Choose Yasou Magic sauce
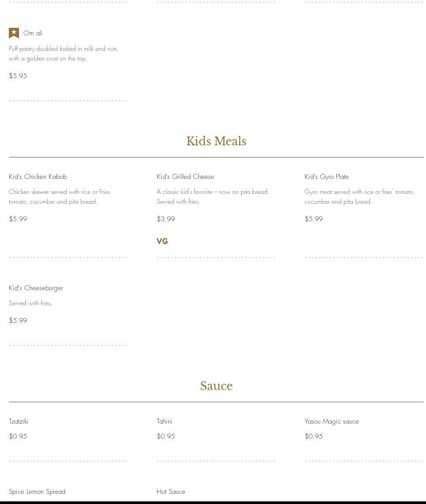This screenshot has width=426, height=504. pos(331,421)
